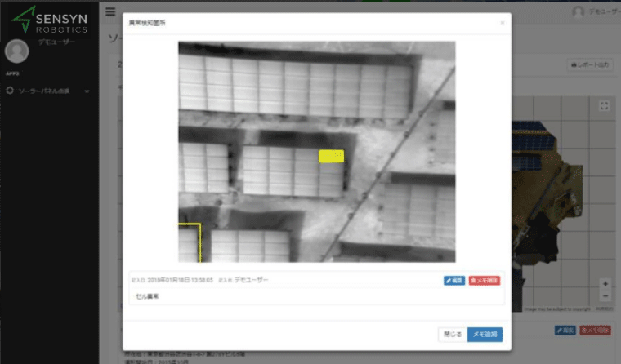621x364 pixels.
Task: Click the red メモ削除 button in dialog
Action: coord(484,280)
